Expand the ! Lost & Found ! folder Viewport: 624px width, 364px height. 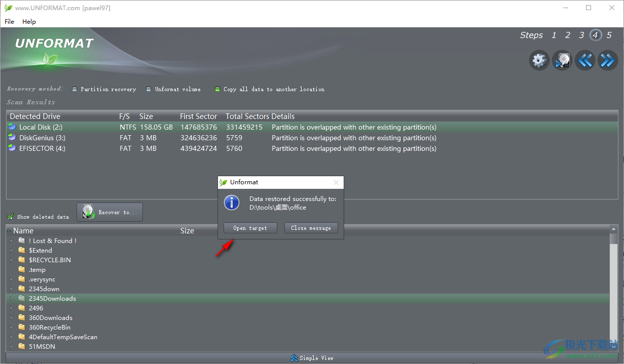[x=11, y=241]
